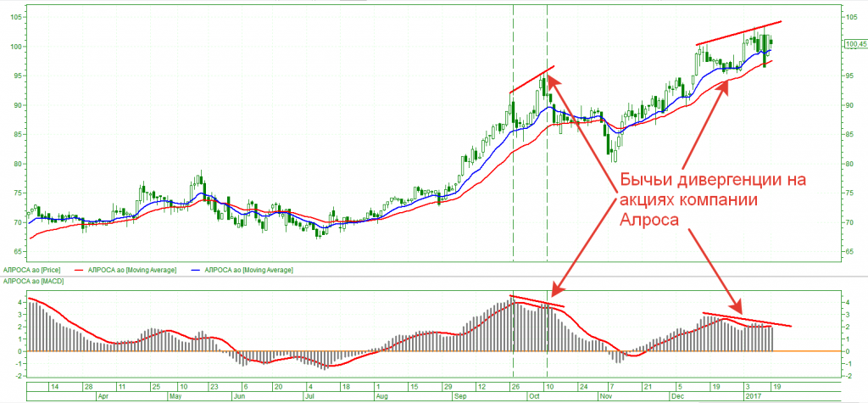Click the Dec month label

678,395
